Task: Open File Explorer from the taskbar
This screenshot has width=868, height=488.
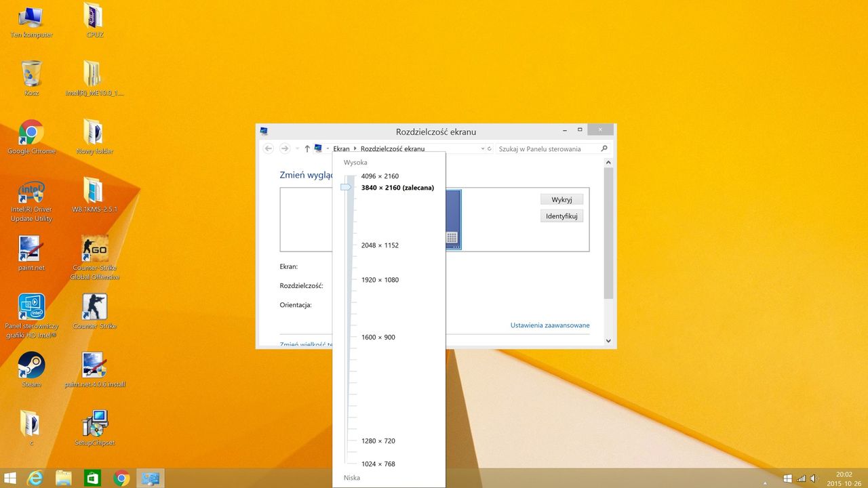Action: [64, 478]
